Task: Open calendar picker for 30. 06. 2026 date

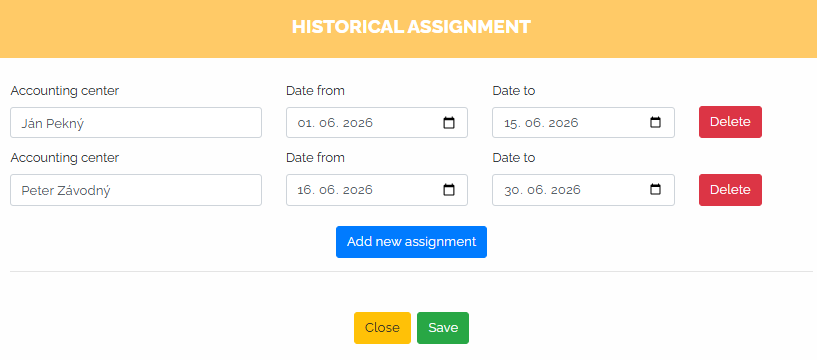Action: tap(655, 190)
